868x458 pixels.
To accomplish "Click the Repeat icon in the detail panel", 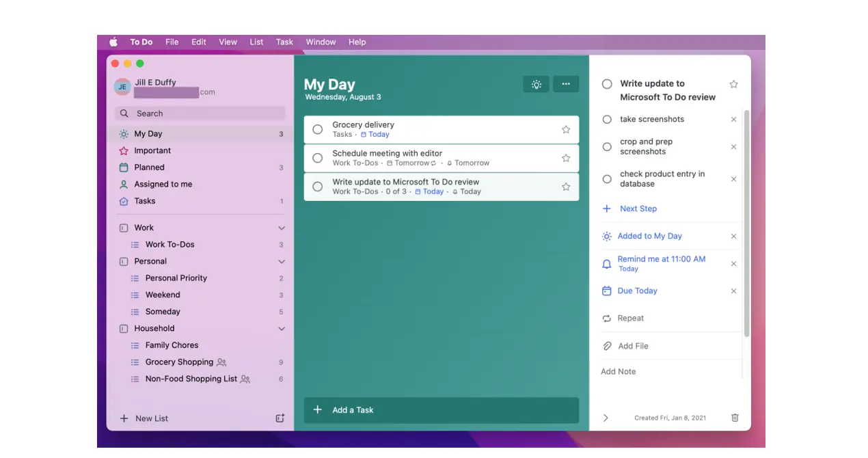I will 606,318.
